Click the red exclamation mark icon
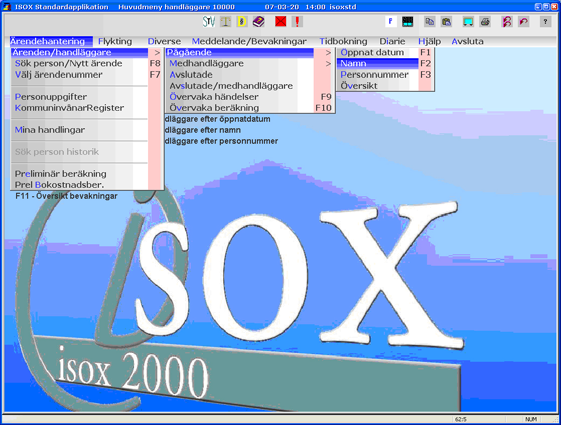The width and height of the screenshot is (561, 425). (x=297, y=22)
